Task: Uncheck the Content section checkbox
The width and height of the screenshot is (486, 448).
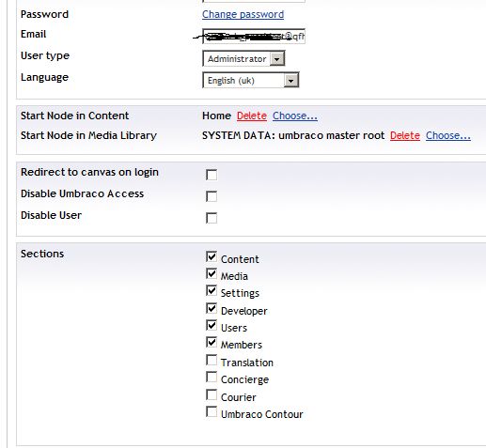Action: pos(212,256)
